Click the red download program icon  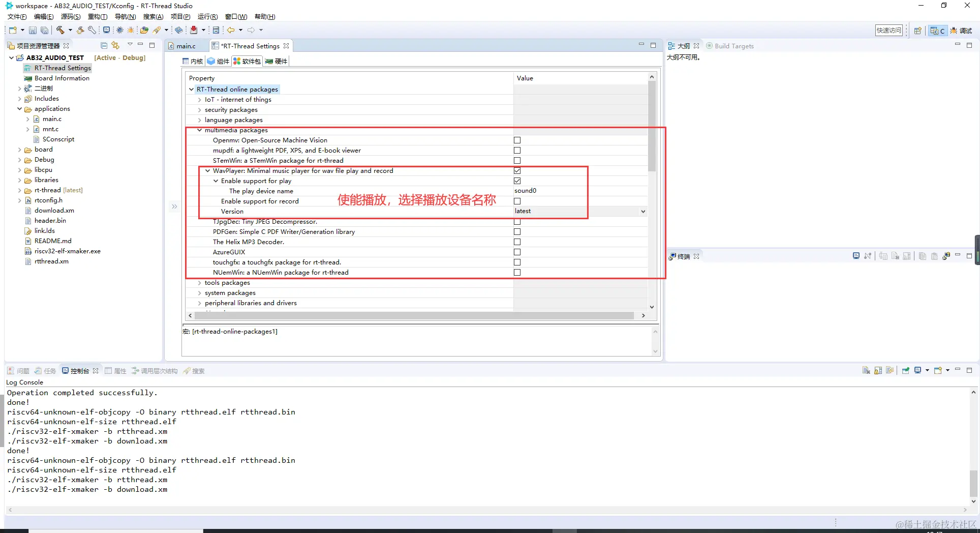point(194,30)
